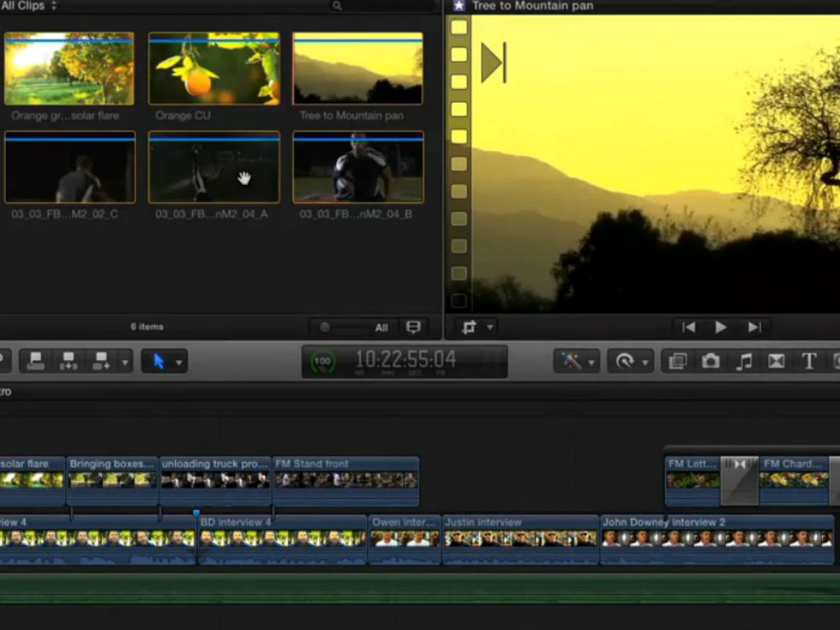Select Orange grove solar flare thumbnail
The height and width of the screenshot is (630, 840).
[69, 69]
